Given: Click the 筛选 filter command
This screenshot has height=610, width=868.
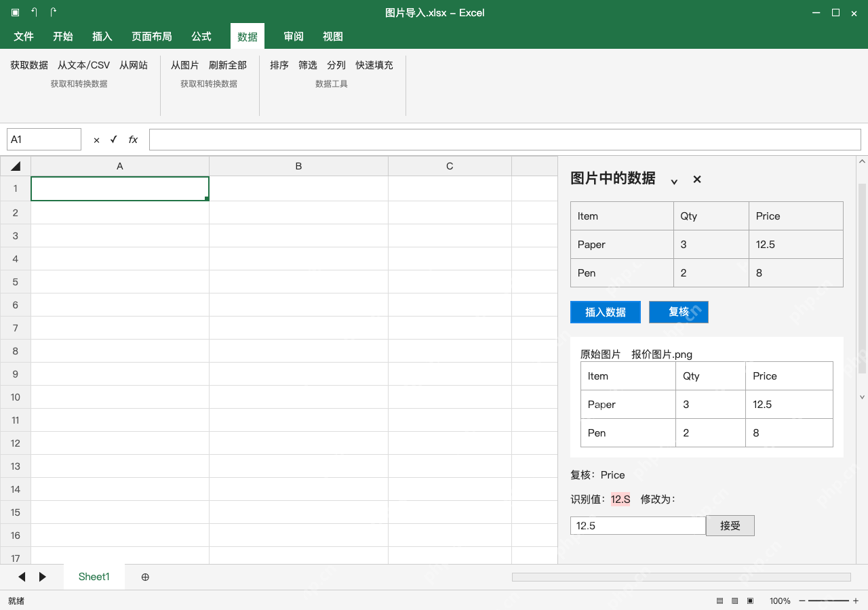Looking at the screenshot, I should pyautogui.click(x=308, y=65).
